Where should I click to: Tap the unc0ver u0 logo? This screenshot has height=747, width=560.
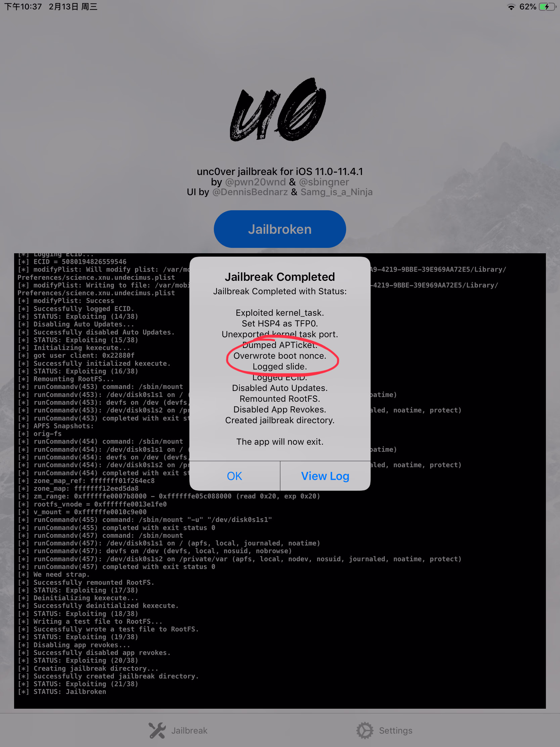coord(278,110)
